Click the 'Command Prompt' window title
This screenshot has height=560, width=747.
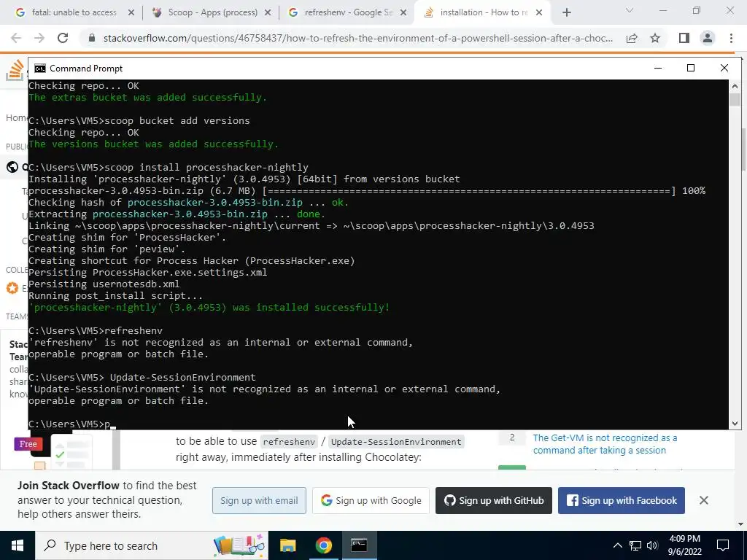point(86,69)
